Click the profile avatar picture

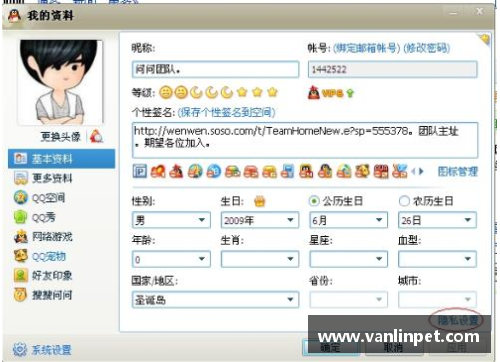pos(60,82)
